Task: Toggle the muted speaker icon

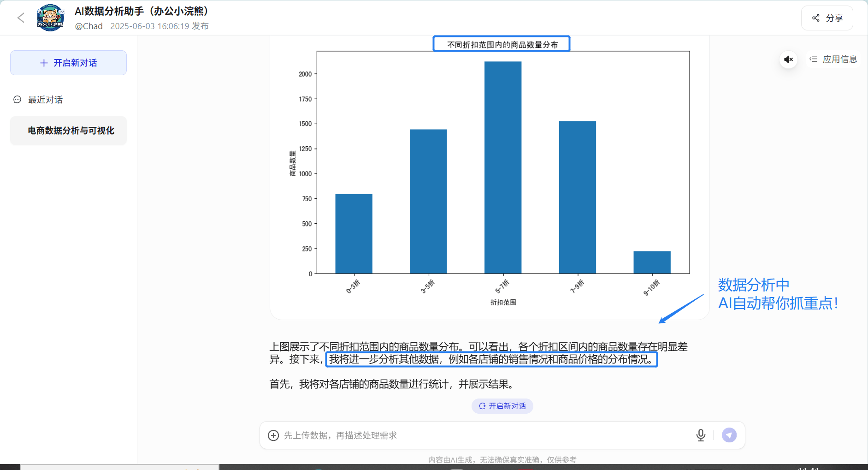Action: 789,59
